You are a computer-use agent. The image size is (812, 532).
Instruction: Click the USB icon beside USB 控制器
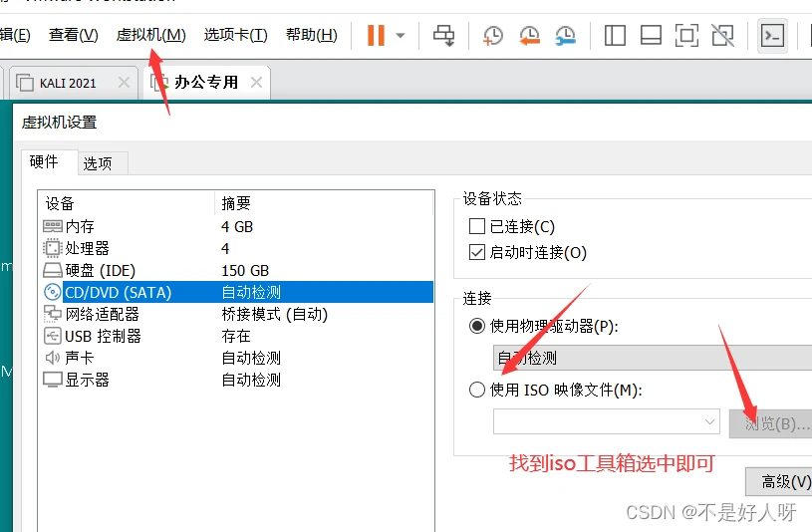click(52, 336)
